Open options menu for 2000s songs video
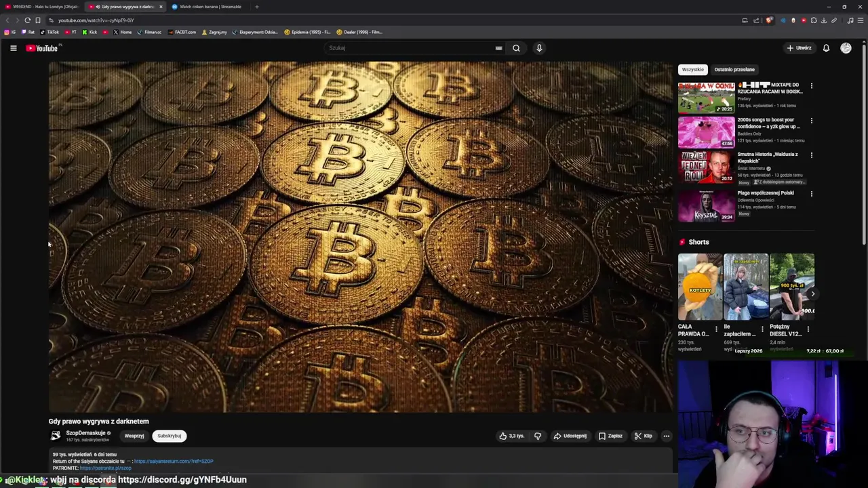 tap(811, 121)
